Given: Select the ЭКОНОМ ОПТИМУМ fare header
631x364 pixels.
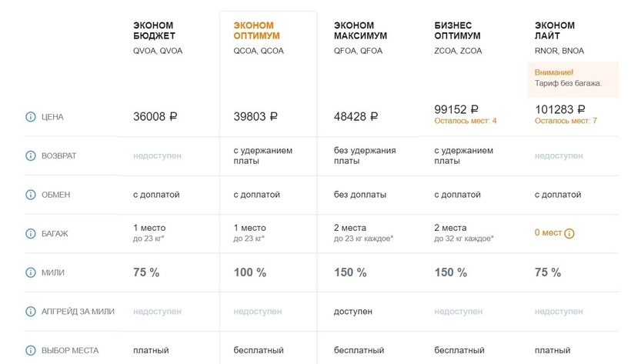Looking at the screenshot, I should pos(256,31).
